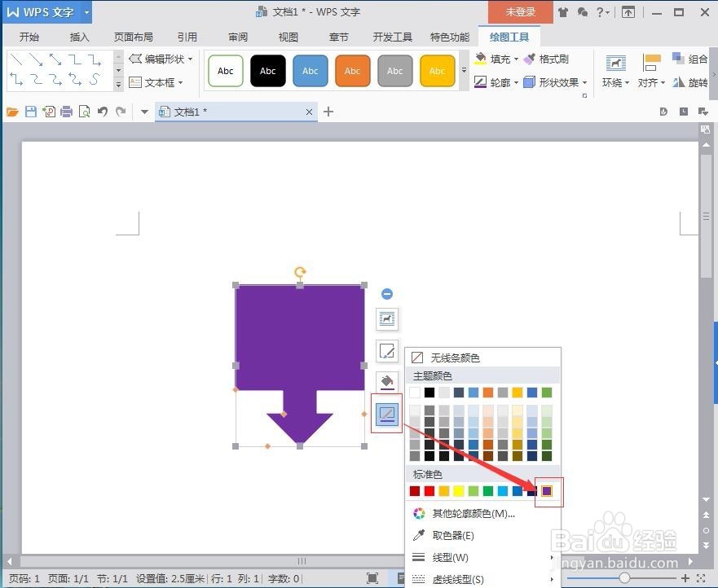Screen dimensions: 718x588
Task: Click the open folder icon in quick toolbar
Action: [x=12, y=112]
